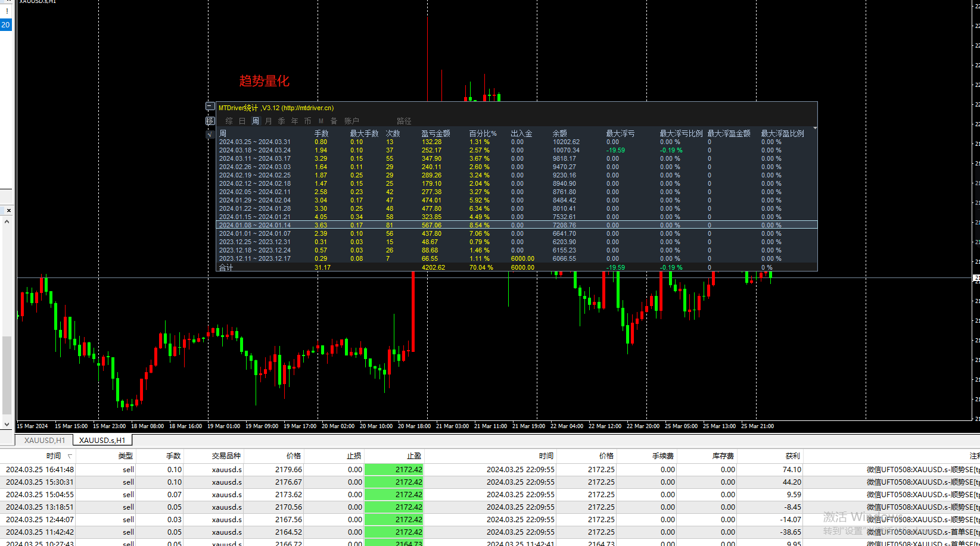Viewport: 980px width, 546px height.
Task: Close the left side panel with the x
Action: click(8, 210)
